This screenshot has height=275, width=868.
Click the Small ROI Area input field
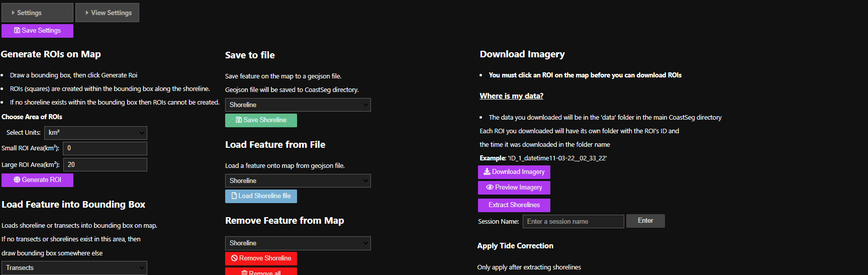(x=105, y=148)
